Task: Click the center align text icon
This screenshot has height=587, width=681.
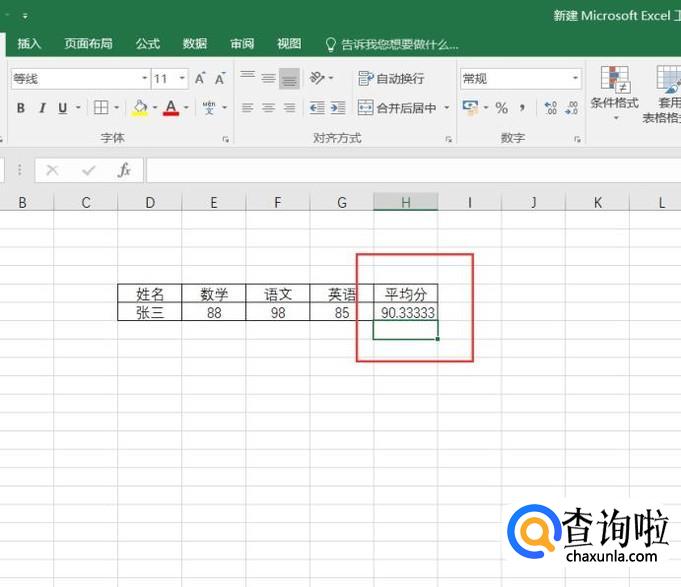Action: pyautogui.click(x=268, y=108)
